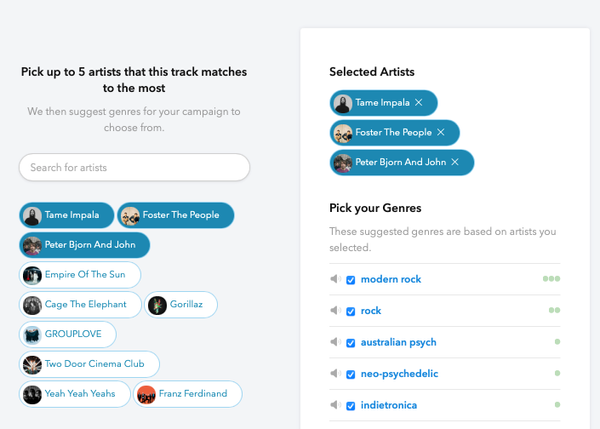Play the neo-psychedelic audio preview
Screen dimensions: 600x429
coord(336,374)
